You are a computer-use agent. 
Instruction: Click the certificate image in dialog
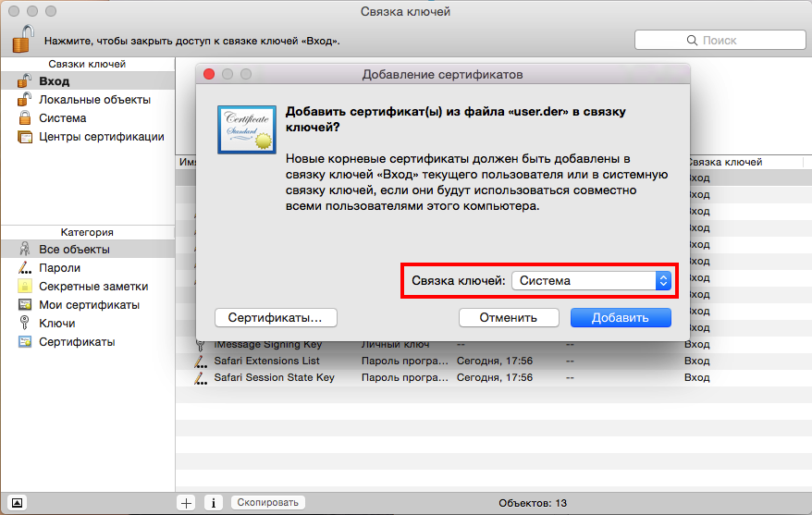pos(247,129)
